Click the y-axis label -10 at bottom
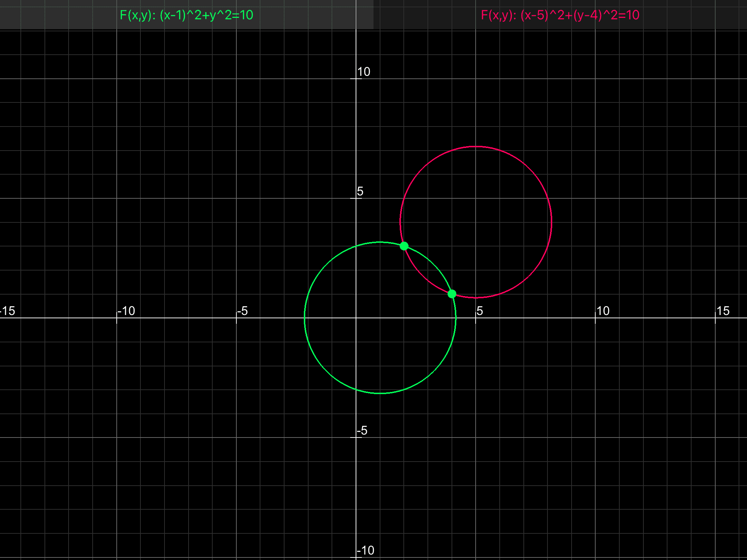 pyautogui.click(x=365, y=550)
